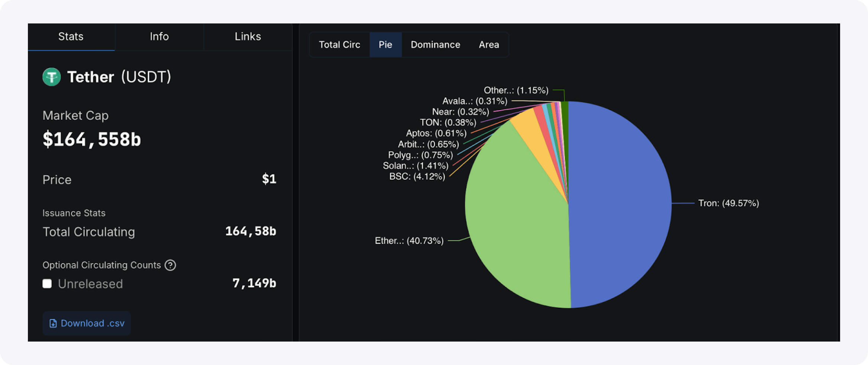Click the Market Cap value $164,558b

pyautogui.click(x=92, y=140)
